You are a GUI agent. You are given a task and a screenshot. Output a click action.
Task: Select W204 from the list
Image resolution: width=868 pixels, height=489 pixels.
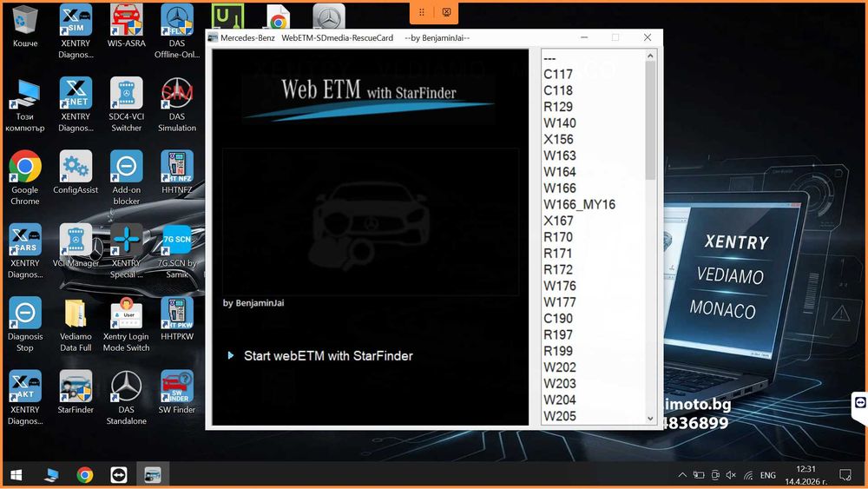560,400
